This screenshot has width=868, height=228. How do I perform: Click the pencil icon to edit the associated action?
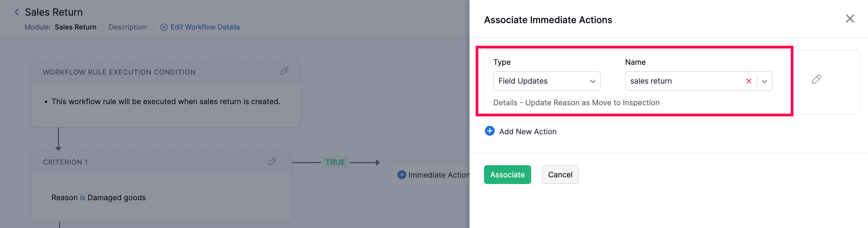tap(817, 80)
